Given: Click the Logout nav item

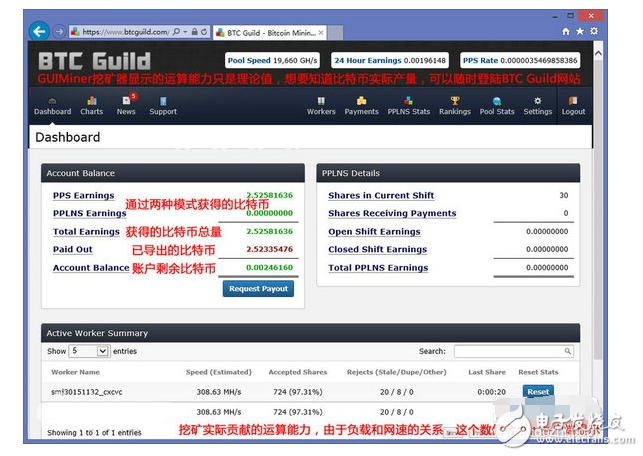Looking at the screenshot, I should click(x=573, y=104).
